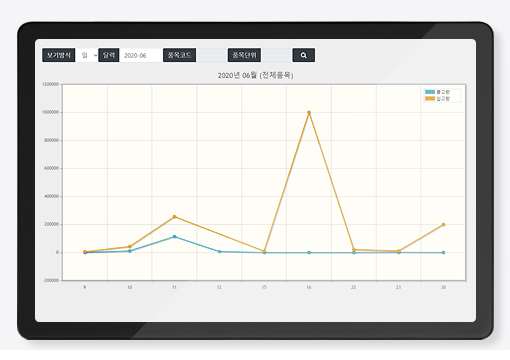The width and height of the screenshot is (510, 360).
Task: Click the empty 품목코드 input field
Action: 212,55
